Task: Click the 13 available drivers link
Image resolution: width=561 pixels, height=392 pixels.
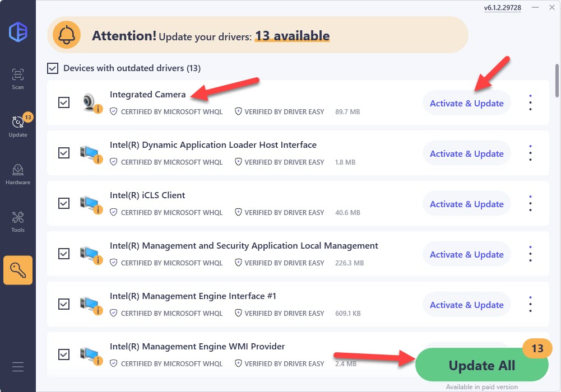Action: (292, 36)
